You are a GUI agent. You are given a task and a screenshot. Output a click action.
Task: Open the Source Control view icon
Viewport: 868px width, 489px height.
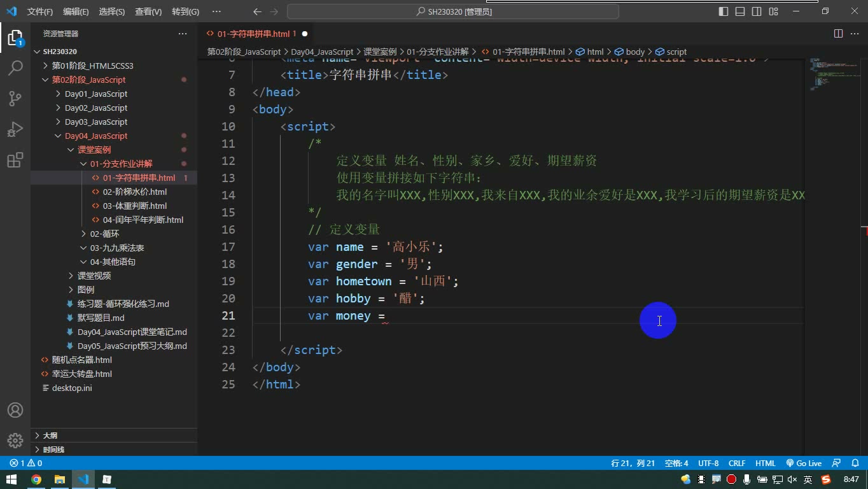click(15, 98)
